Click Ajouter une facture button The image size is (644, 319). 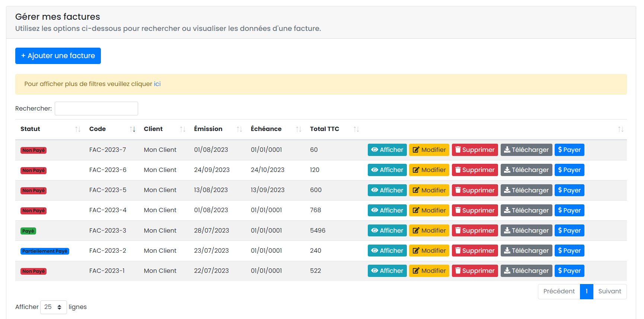tap(58, 56)
